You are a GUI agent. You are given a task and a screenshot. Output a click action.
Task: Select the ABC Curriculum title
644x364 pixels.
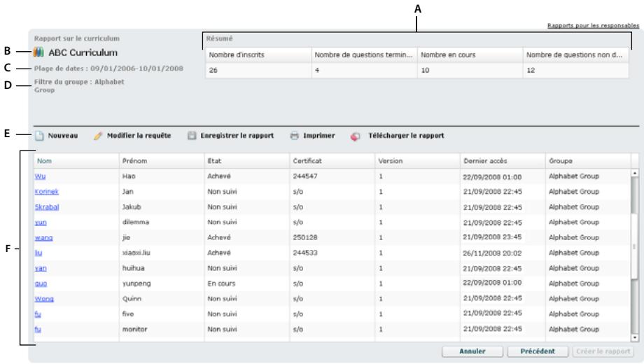point(83,52)
